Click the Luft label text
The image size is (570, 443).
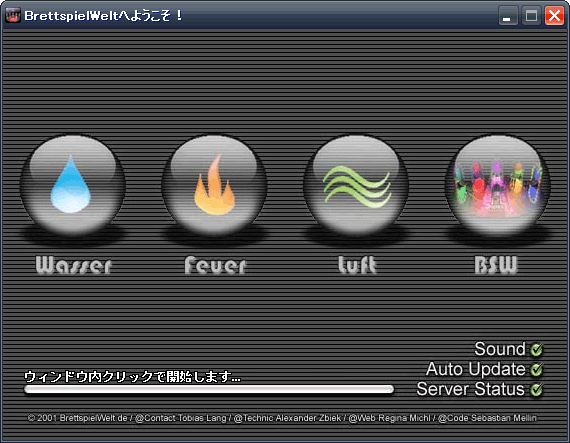(357, 265)
